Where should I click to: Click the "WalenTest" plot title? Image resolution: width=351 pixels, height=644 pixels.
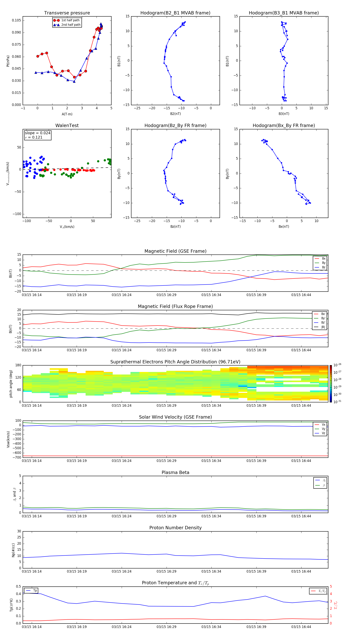tap(67, 125)
